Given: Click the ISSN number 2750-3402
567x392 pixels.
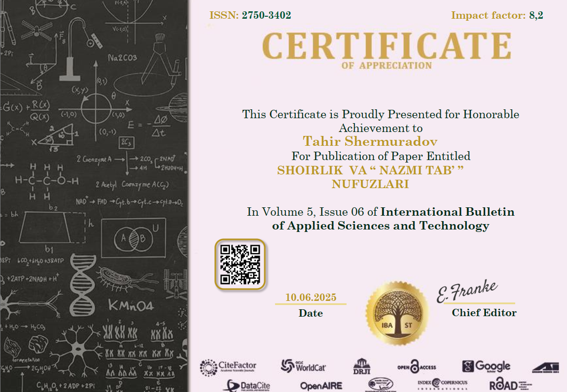Looking at the screenshot, I should pyautogui.click(x=266, y=15).
